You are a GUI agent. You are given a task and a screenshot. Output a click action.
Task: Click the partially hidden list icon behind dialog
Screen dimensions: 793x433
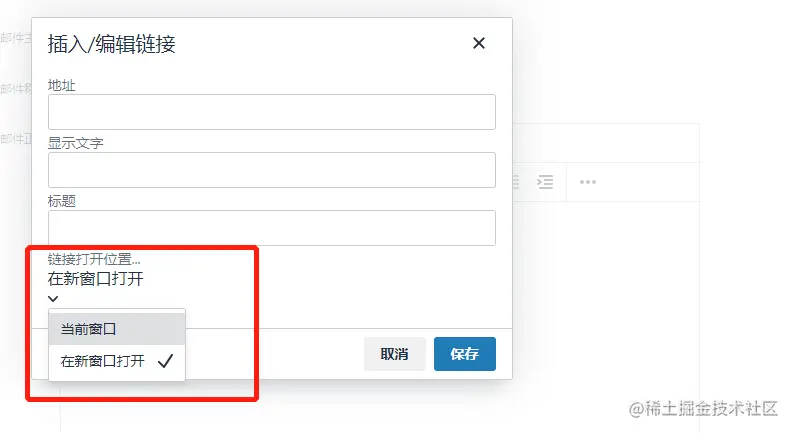coord(516,182)
